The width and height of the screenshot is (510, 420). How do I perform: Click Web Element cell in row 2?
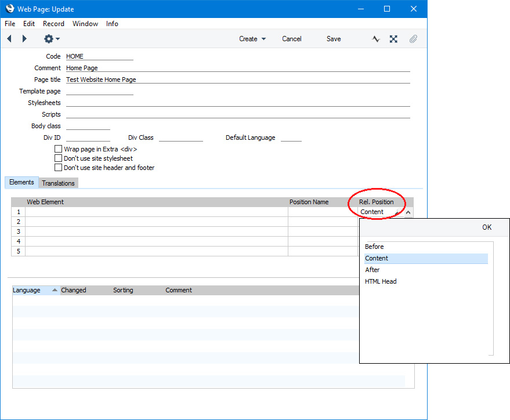[157, 222]
